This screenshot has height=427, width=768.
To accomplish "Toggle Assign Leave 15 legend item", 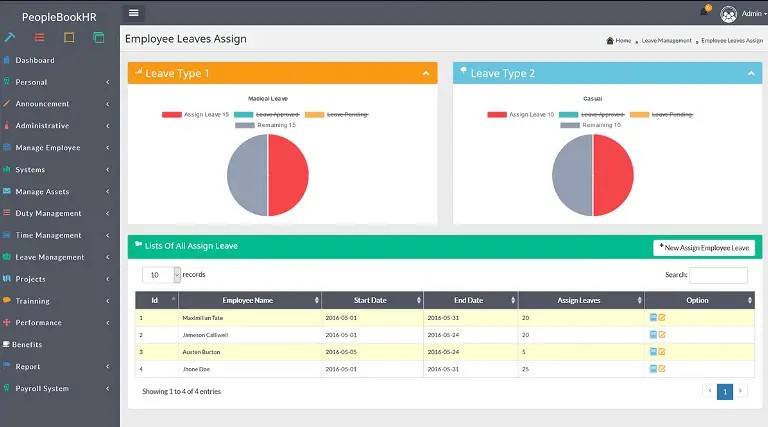I will [x=195, y=115].
